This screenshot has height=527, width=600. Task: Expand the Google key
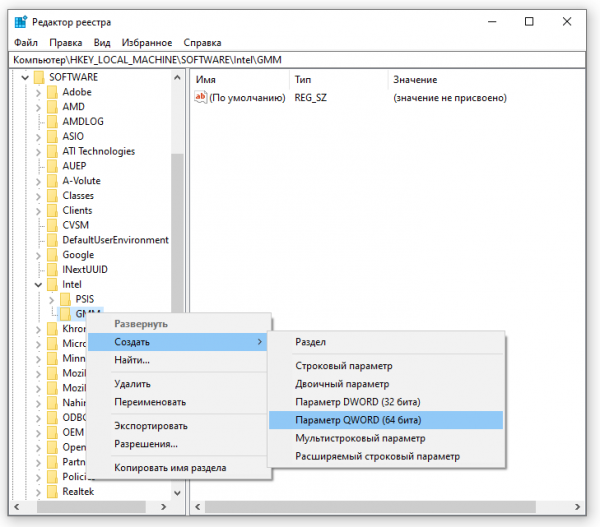click(x=38, y=255)
